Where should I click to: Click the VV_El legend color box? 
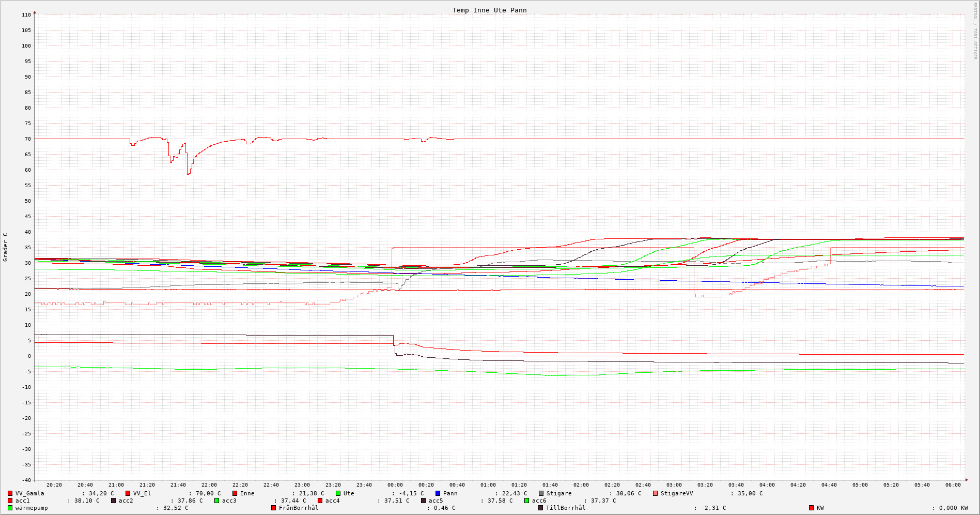point(128,493)
